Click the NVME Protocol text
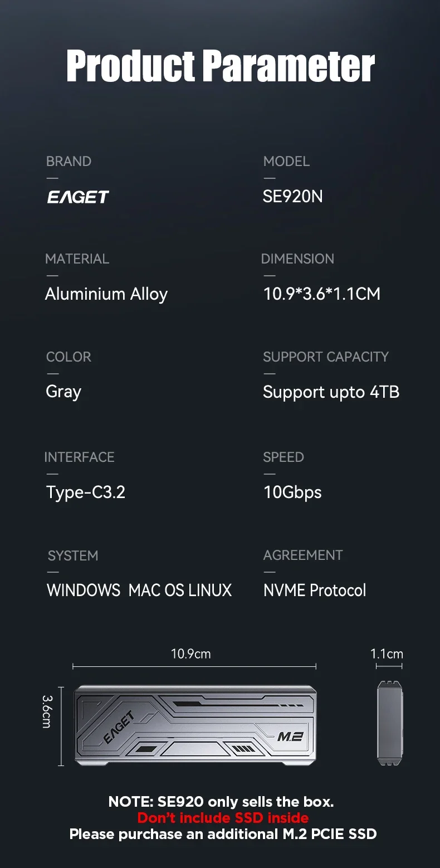440x868 pixels. pos(315,591)
